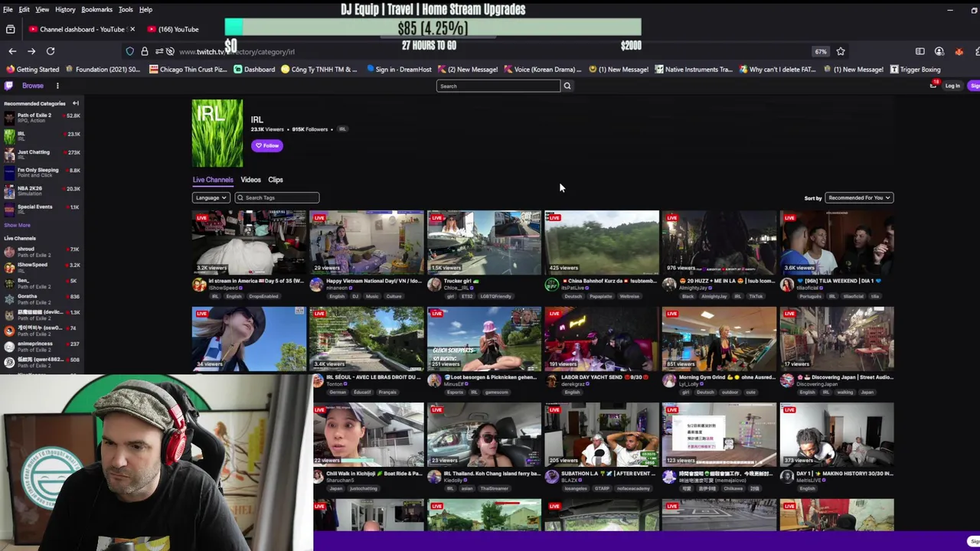Click the Twitch logo icon

(9, 86)
